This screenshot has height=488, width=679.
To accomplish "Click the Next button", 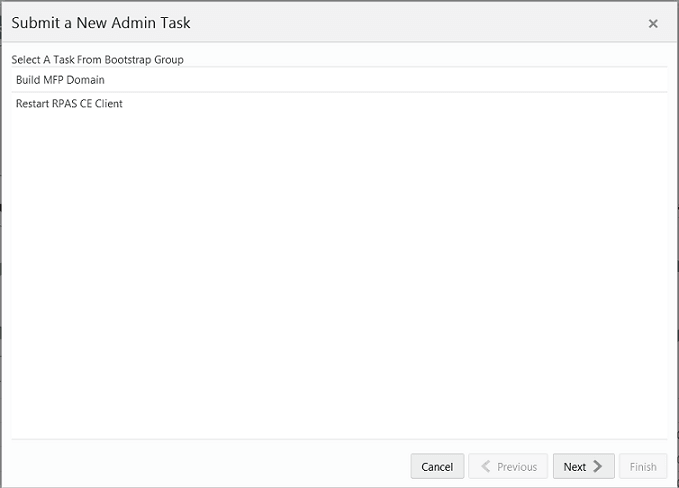I will [x=583, y=466].
